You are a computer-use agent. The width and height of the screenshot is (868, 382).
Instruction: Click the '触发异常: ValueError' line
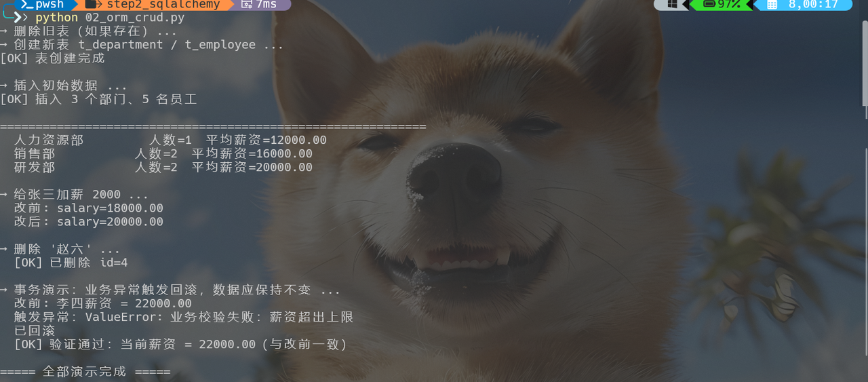pyautogui.click(x=184, y=318)
